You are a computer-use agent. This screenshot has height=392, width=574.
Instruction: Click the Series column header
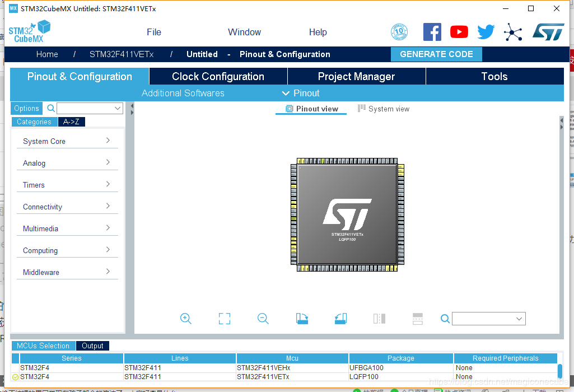tap(72, 358)
